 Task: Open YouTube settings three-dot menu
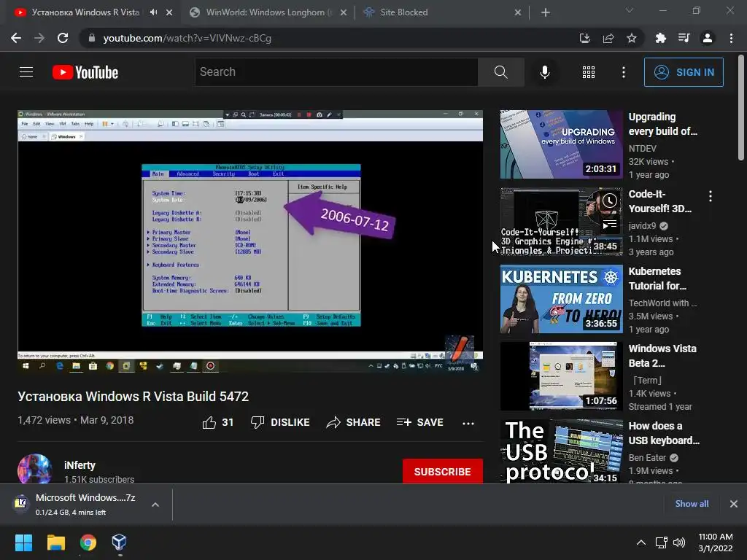coord(624,72)
